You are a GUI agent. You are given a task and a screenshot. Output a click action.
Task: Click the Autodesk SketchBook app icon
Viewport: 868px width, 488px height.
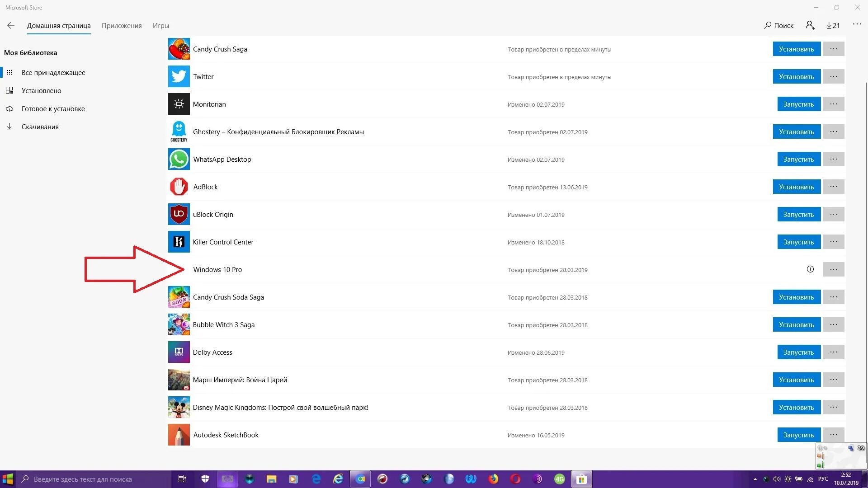[x=179, y=435]
